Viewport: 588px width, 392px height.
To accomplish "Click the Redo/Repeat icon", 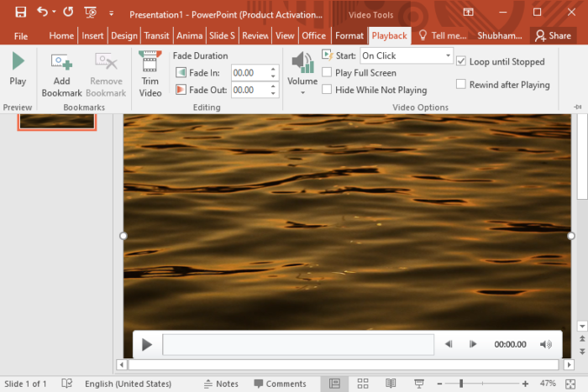I will pyautogui.click(x=68, y=12).
